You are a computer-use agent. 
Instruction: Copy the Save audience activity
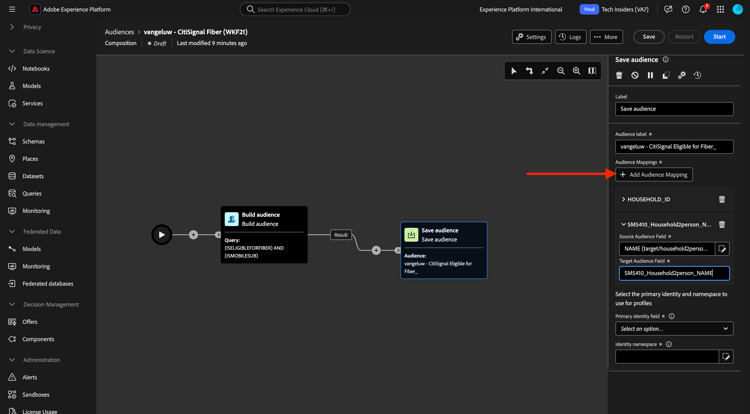(666, 75)
